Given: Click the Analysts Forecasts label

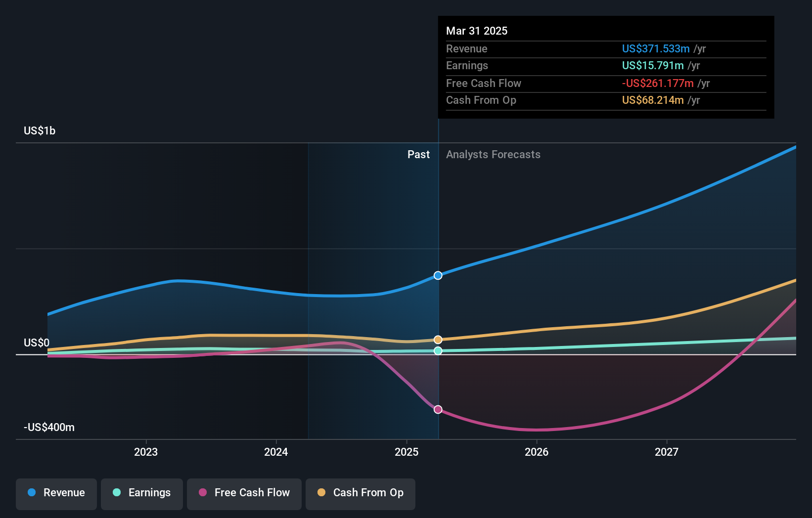Looking at the screenshot, I should 493,154.
